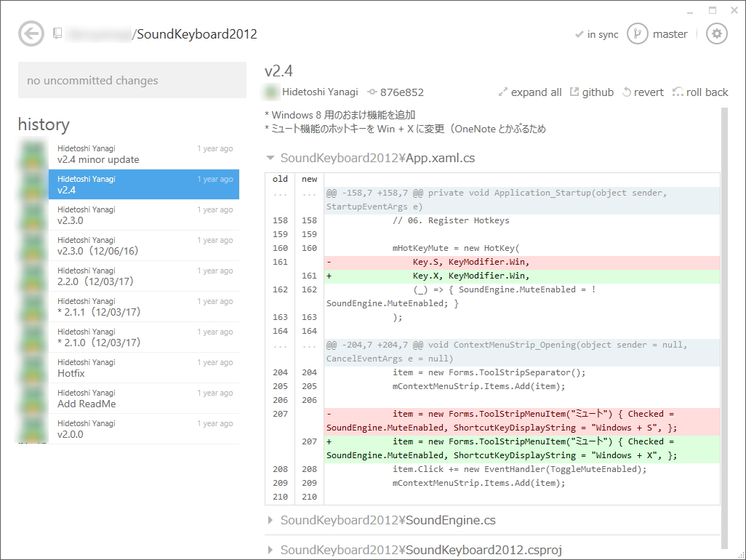Select the v2.0.0 commit
746x560 pixels.
click(x=144, y=428)
